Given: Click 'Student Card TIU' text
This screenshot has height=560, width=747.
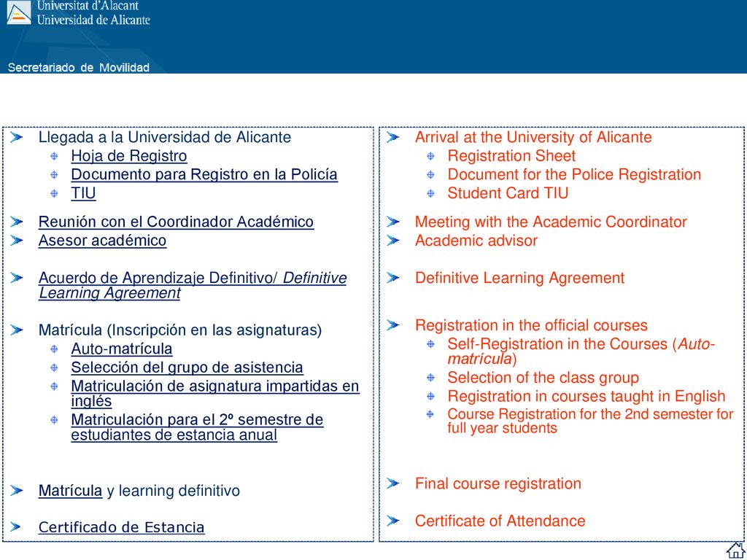Looking at the screenshot, I should point(508,193).
